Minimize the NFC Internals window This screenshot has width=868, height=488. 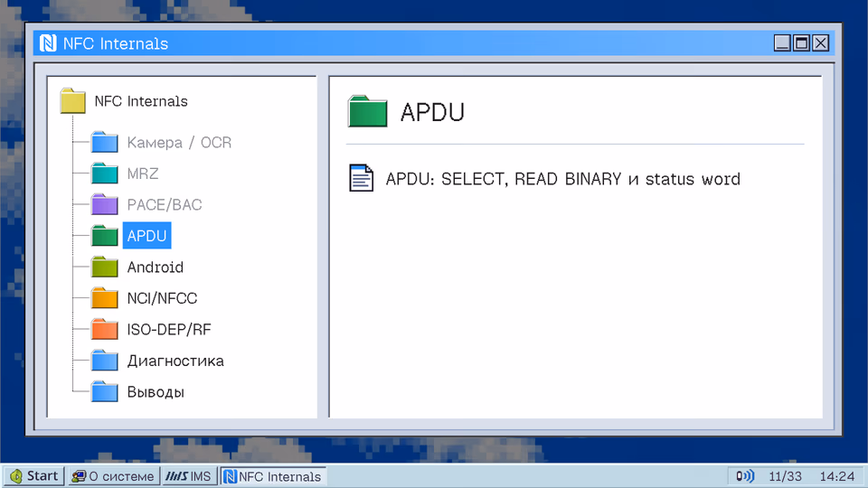pyautogui.click(x=782, y=42)
